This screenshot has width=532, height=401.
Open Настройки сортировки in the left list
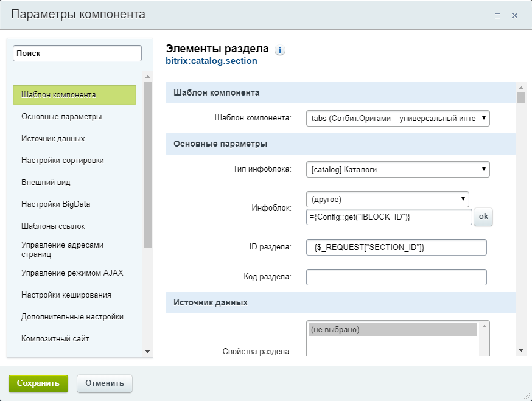point(62,160)
